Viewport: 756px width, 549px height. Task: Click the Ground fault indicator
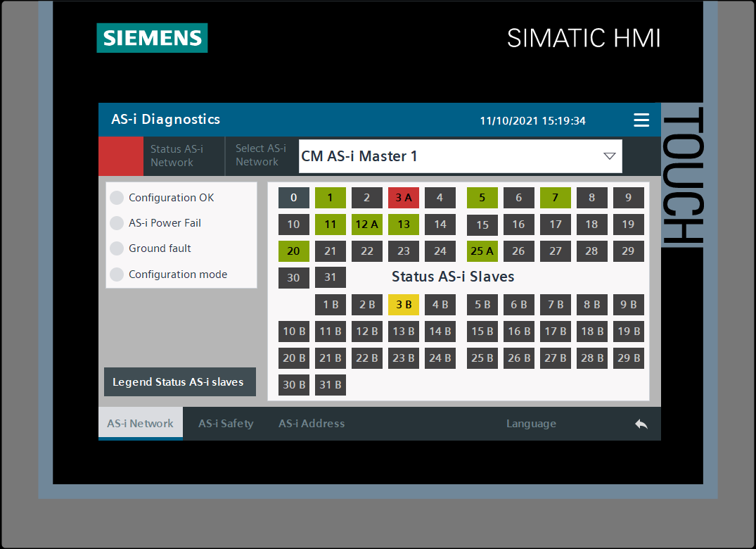pyautogui.click(x=117, y=248)
